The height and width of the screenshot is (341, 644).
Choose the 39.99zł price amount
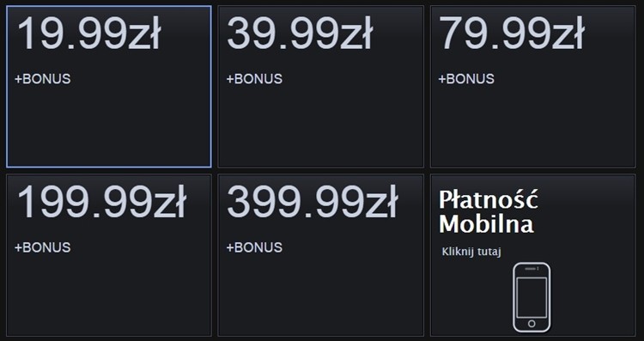300,33
